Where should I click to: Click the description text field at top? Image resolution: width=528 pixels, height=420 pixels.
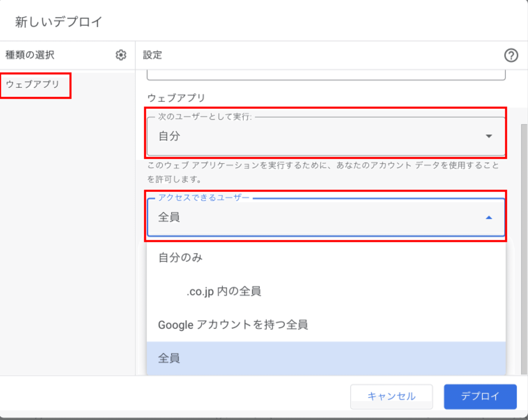[326, 75]
